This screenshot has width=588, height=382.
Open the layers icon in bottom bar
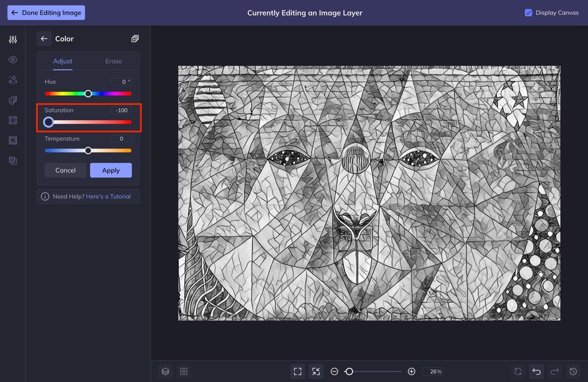click(x=166, y=371)
